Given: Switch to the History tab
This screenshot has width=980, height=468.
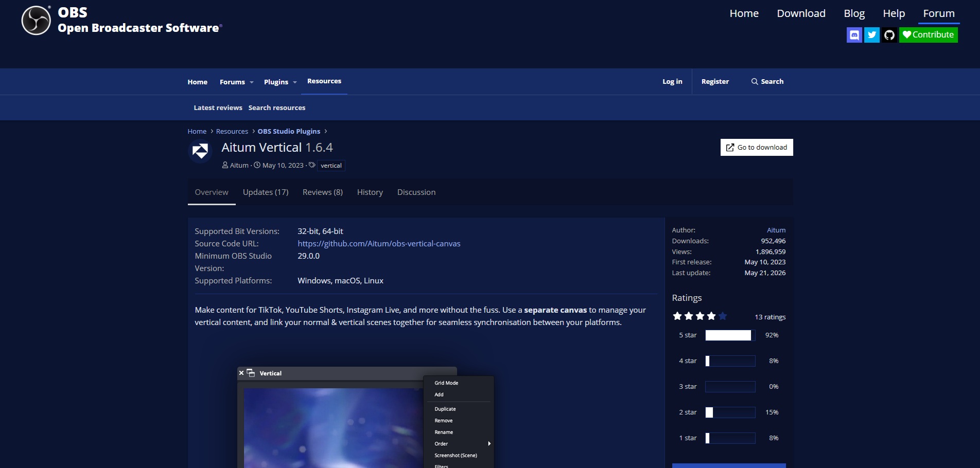Looking at the screenshot, I should [370, 192].
